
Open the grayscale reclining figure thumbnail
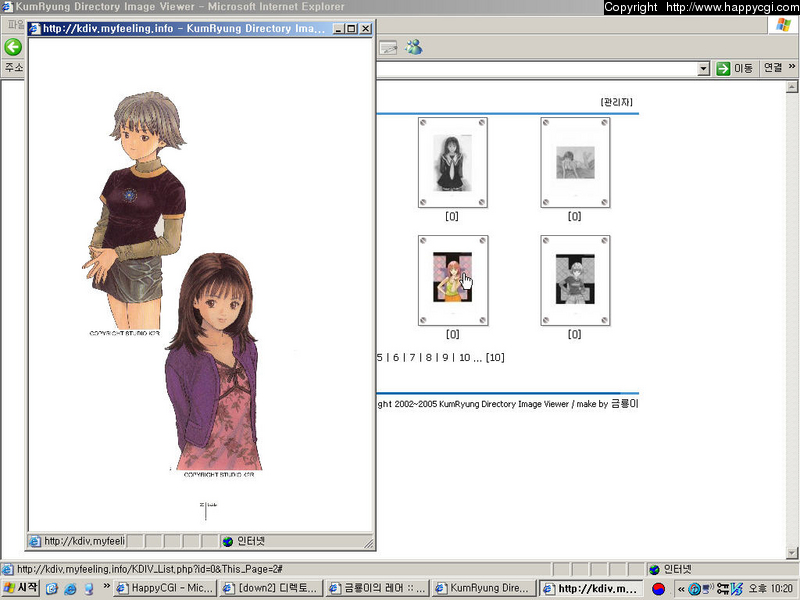tap(575, 163)
